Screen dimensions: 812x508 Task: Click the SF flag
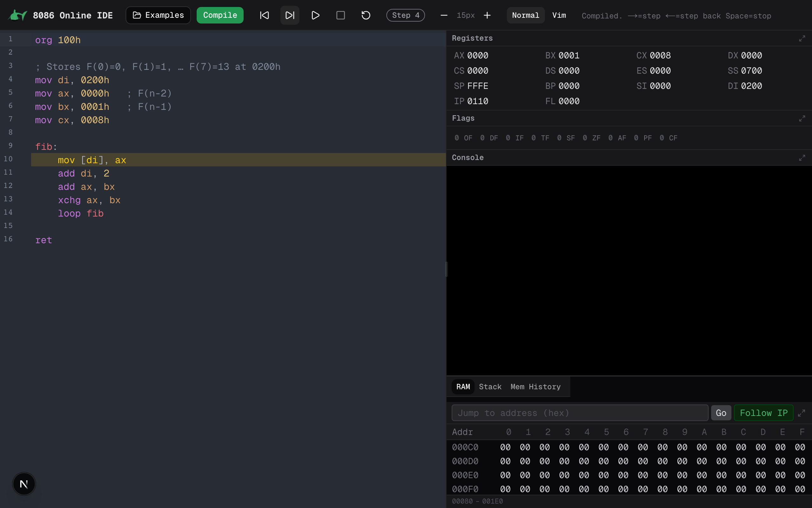pyautogui.click(x=566, y=138)
